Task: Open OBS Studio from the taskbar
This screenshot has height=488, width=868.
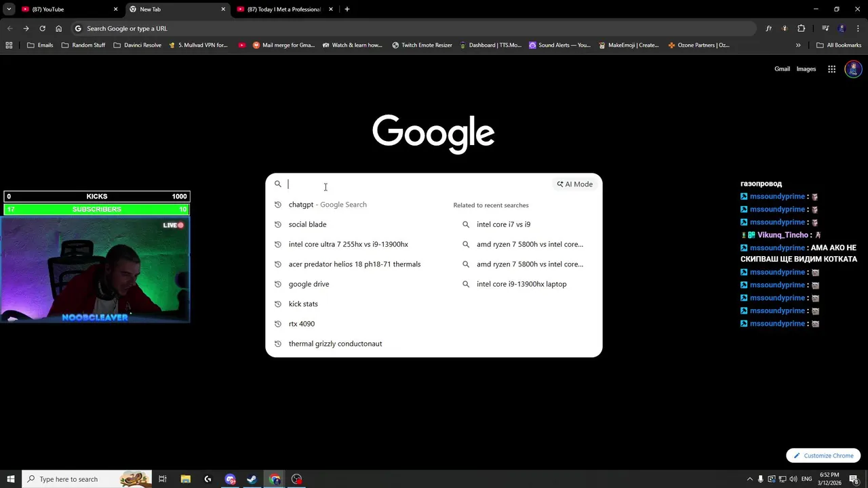Action: [296, 479]
